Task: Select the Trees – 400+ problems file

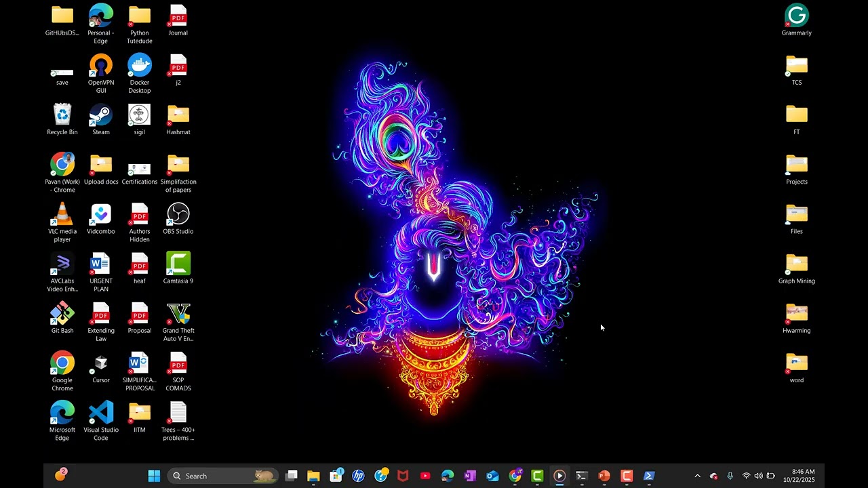Action: click(178, 412)
